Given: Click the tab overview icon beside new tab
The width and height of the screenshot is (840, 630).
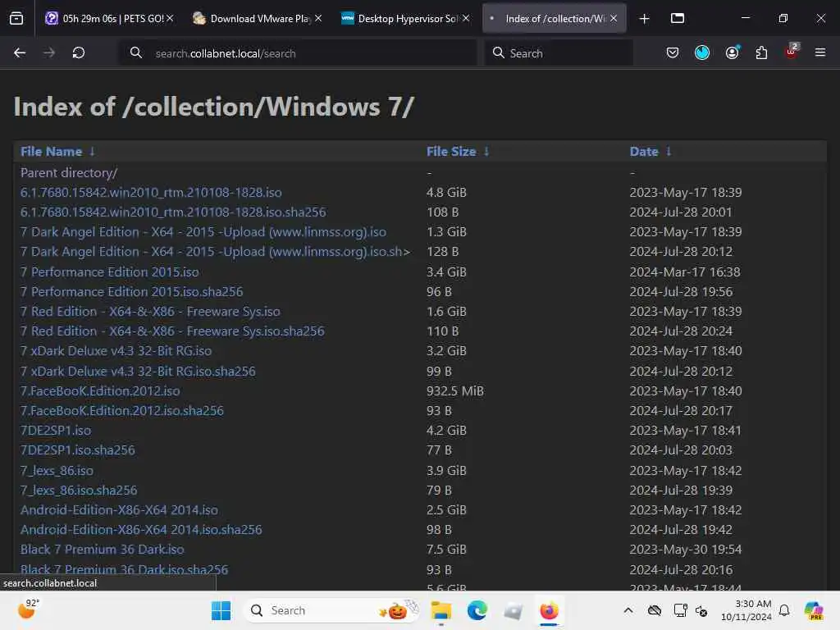Looking at the screenshot, I should click(x=677, y=18).
